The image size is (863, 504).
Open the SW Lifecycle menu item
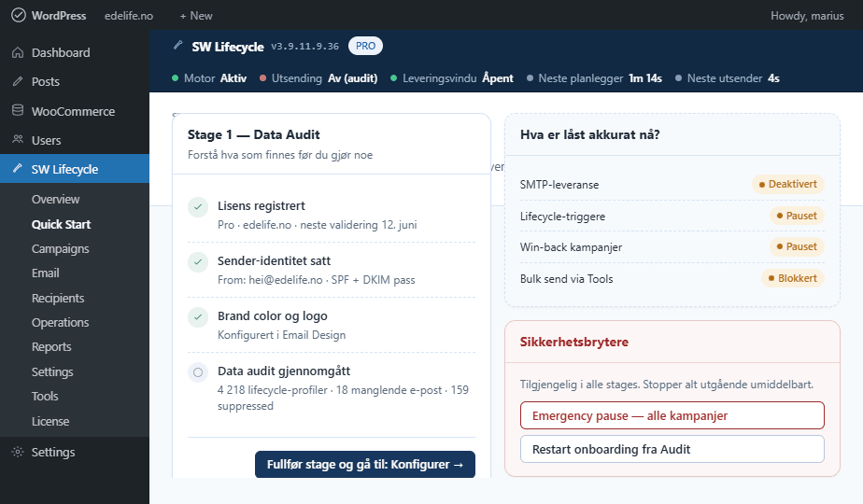click(75, 168)
